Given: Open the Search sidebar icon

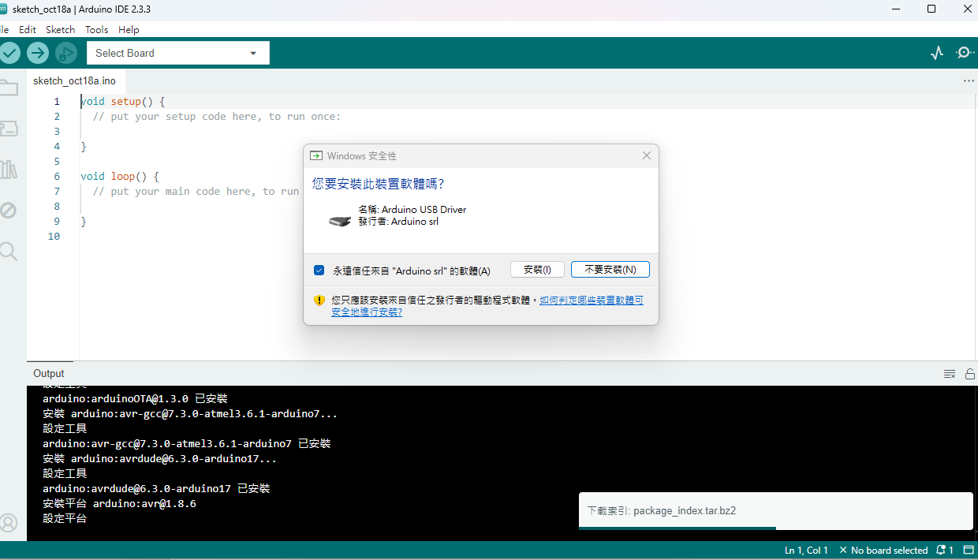Looking at the screenshot, I should pos(9,252).
